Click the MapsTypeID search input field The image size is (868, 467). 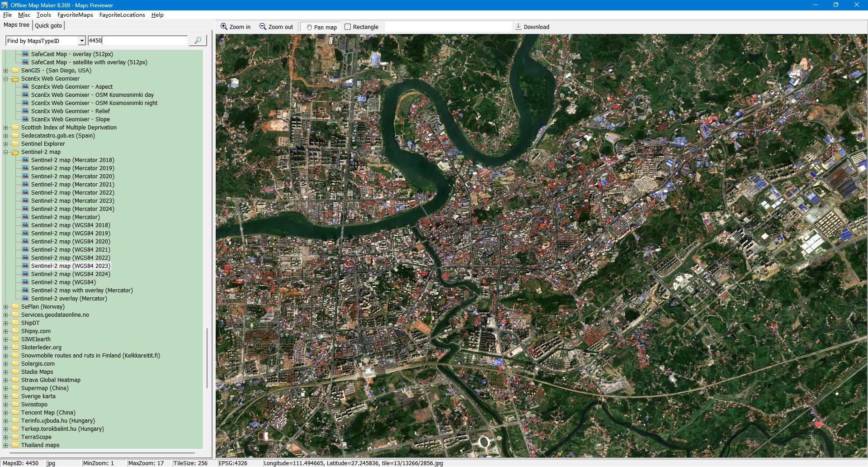click(x=137, y=41)
